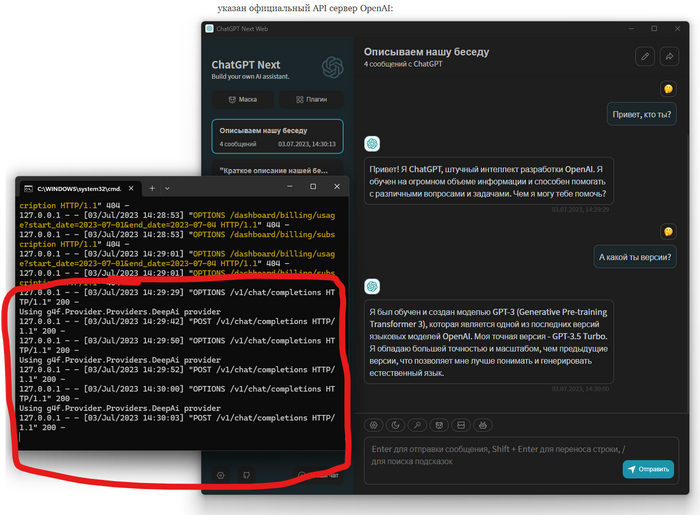Click the chat title "Описываем нашу беседу" in header

[426, 52]
